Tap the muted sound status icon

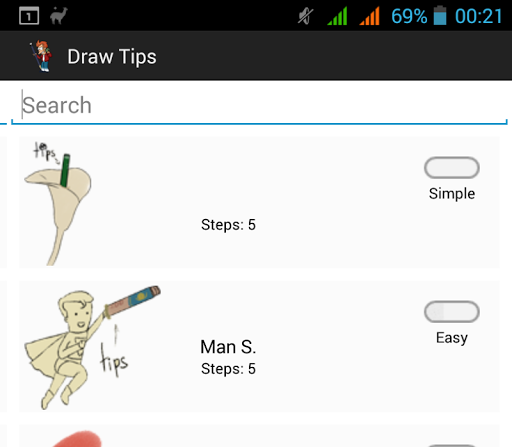click(x=305, y=16)
